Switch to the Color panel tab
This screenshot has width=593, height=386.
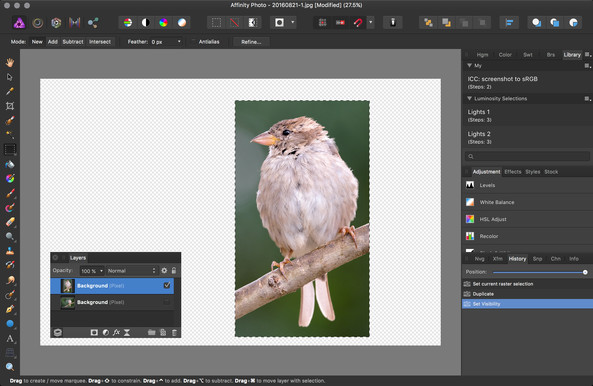pyautogui.click(x=505, y=55)
